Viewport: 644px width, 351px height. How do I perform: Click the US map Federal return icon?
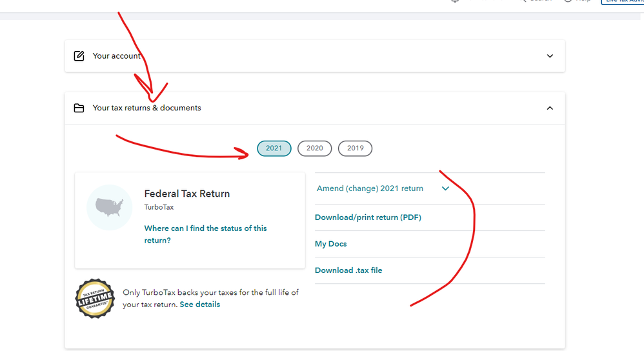click(x=109, y=207)
